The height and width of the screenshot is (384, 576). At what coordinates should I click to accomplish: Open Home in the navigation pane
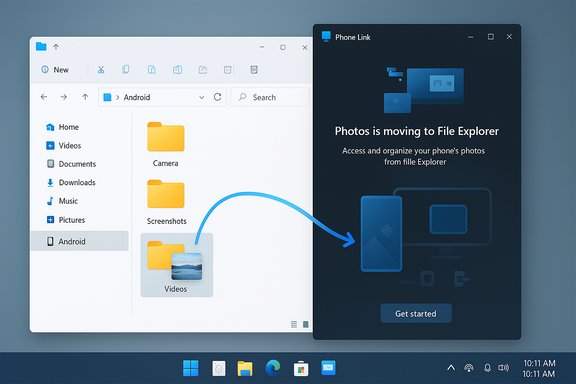pos(62,127)
